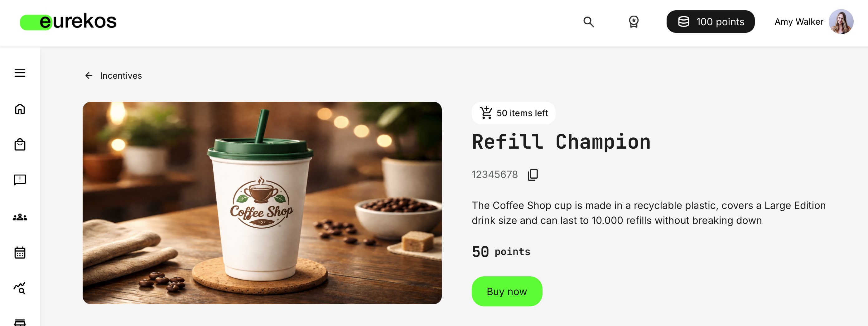Go to Home via sidebar icon

tap(20, 109)
